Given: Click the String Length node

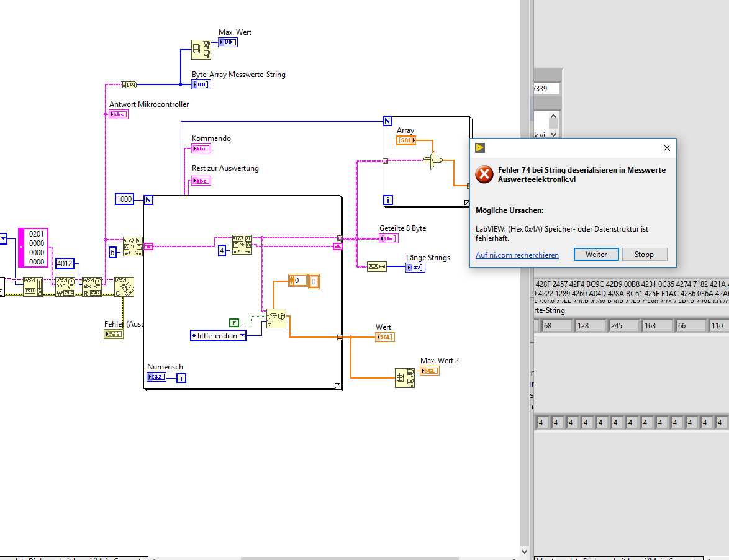Looking at the screenshot, I should point(376,267).
